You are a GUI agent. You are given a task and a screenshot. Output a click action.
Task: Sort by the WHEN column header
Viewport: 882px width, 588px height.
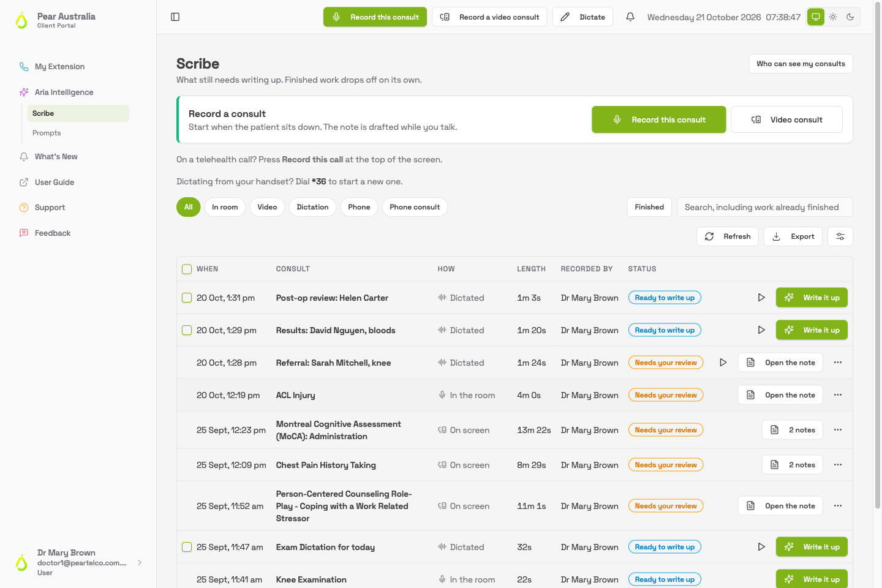pyautogui.click(x=207, y=269)
